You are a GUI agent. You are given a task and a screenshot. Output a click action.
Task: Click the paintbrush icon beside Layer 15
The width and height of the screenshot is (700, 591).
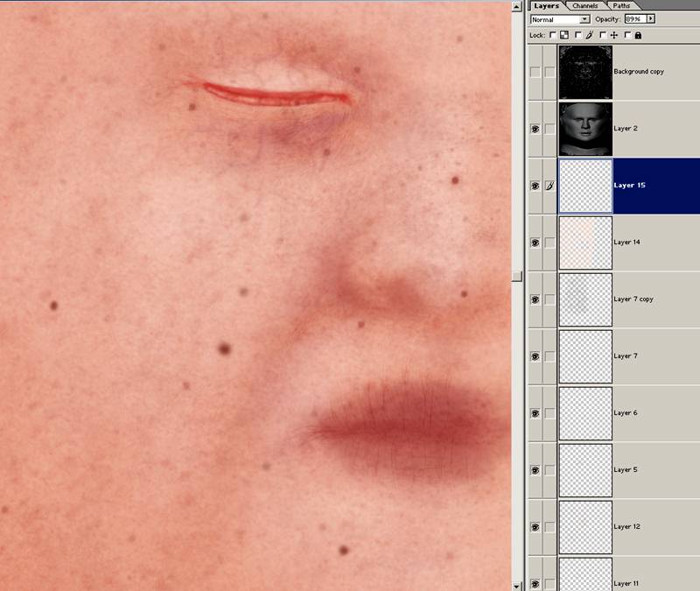click(549, 186)
